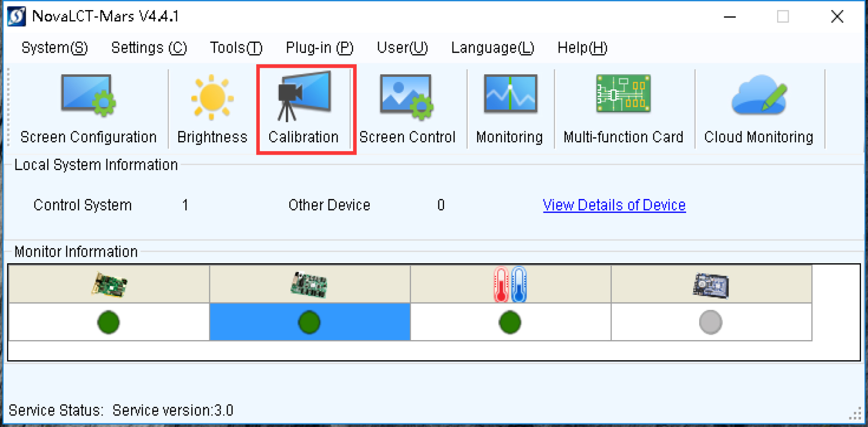Image resolution: width=868 pixels, height=427 pixels.
Task: Launch the Calibration tool
Action: click(x=304, y=109)
